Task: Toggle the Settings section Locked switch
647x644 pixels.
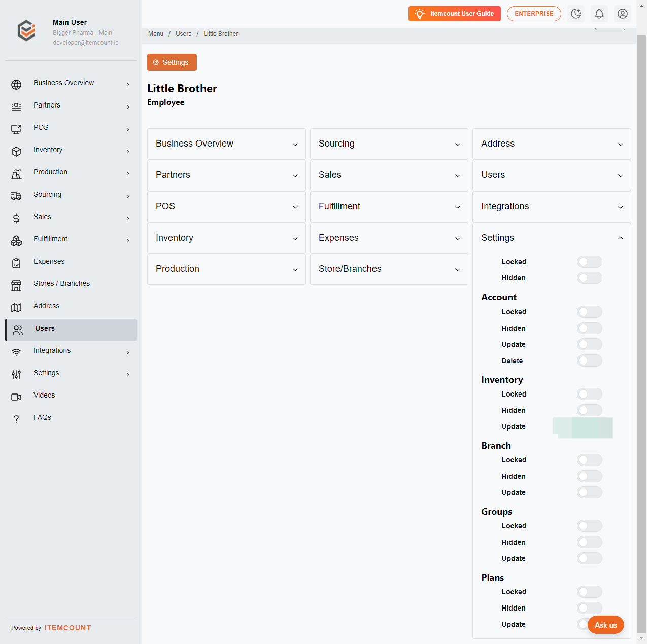Action: pos(590,262)
